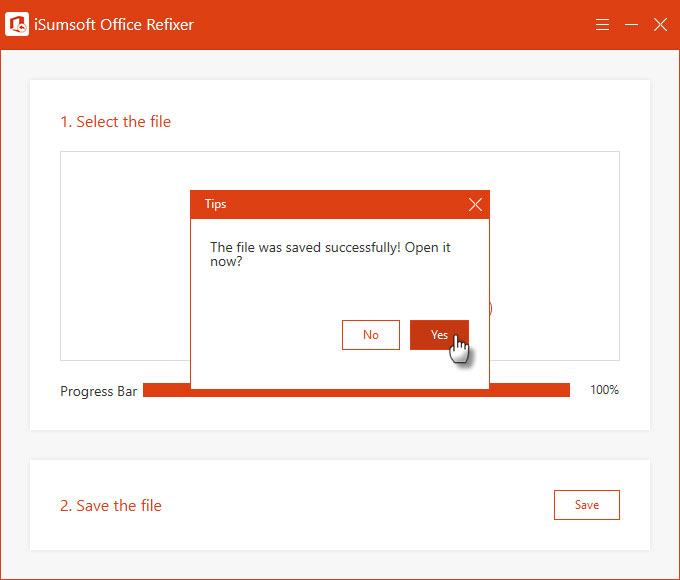Choose No to skip opening the file
Screen dimensions: 680x580
coord(371,335)
